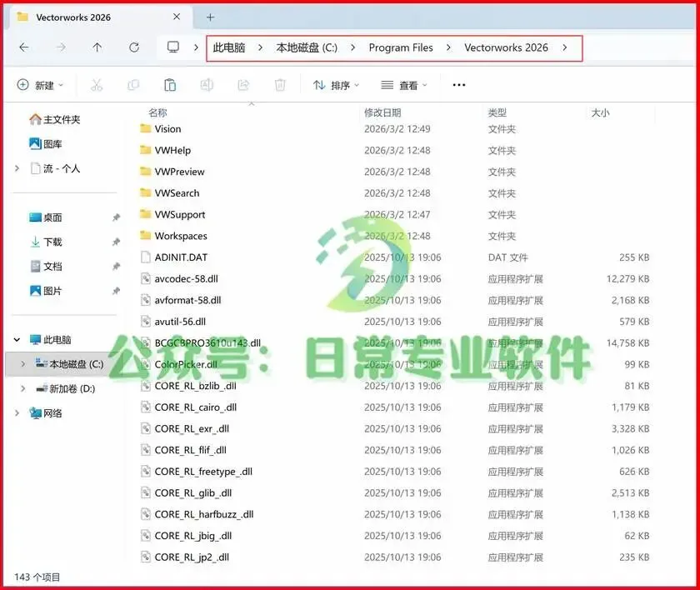This screenshot has height=590, width=700.
Task: Unpin 下载 using its pin icon
Action: tap(116, 242)
